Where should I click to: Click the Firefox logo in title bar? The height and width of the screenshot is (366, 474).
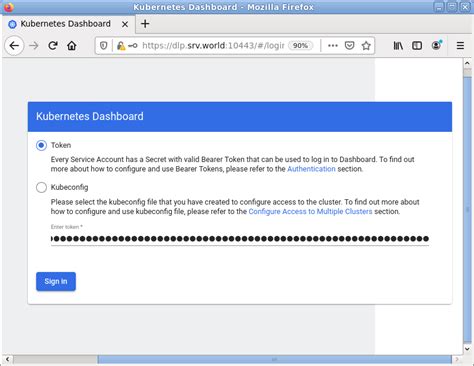[x=8, y=7]
